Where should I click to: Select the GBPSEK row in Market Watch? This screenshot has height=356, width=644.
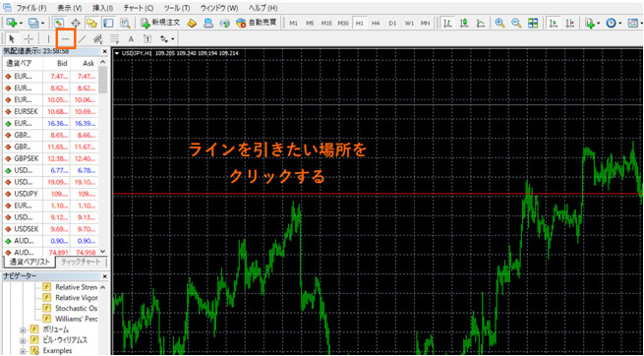pos(50,158)
